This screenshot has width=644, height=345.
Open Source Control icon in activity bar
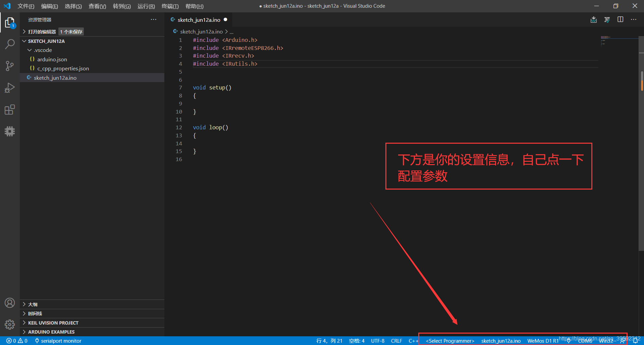10,66
